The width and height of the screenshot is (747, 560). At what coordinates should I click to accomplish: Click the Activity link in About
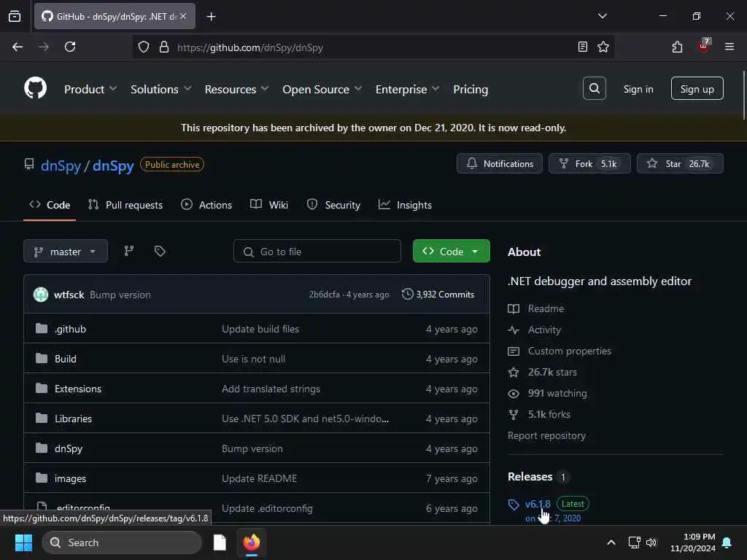tap(535, 330)
